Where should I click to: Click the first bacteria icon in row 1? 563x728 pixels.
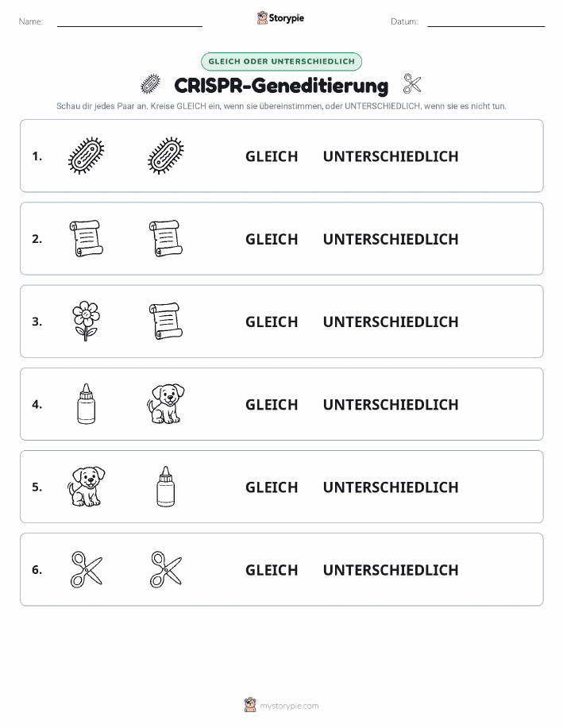pyautogui.click(x=87, y=156)
